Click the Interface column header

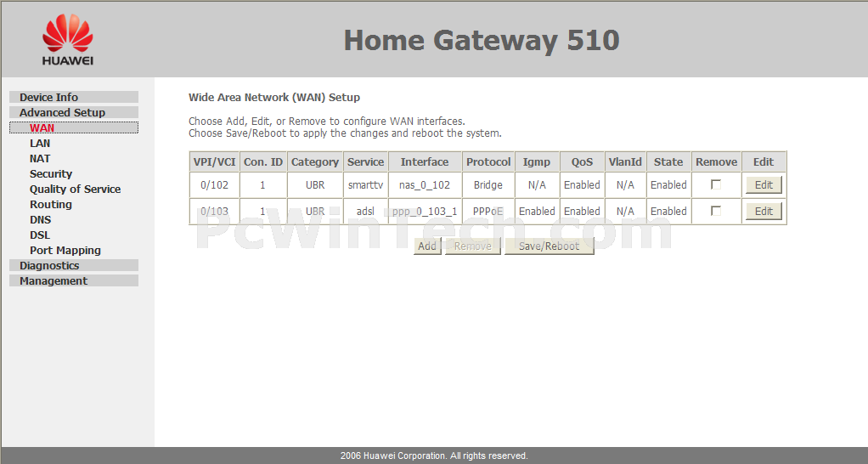tap(425, 161)
